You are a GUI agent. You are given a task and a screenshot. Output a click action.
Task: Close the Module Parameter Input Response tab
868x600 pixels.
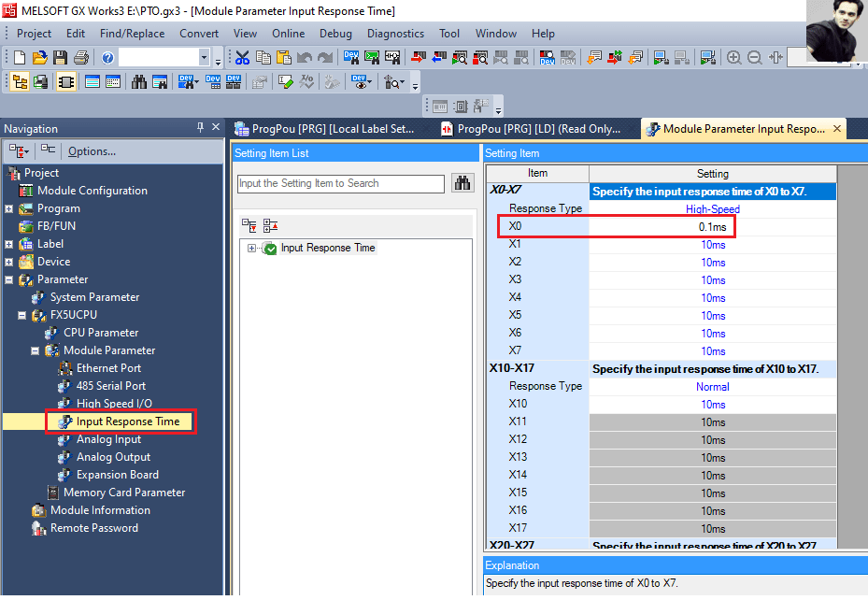click(837, 128)
